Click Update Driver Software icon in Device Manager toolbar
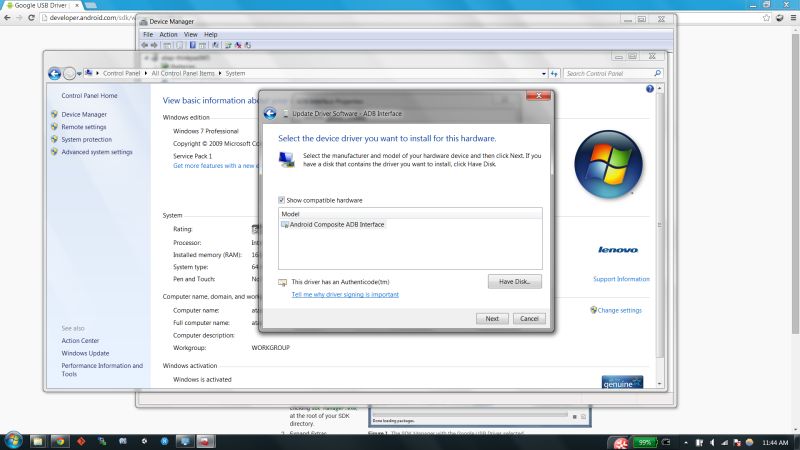The width and height of the screenshot is (800, 450). pos(228,45)
